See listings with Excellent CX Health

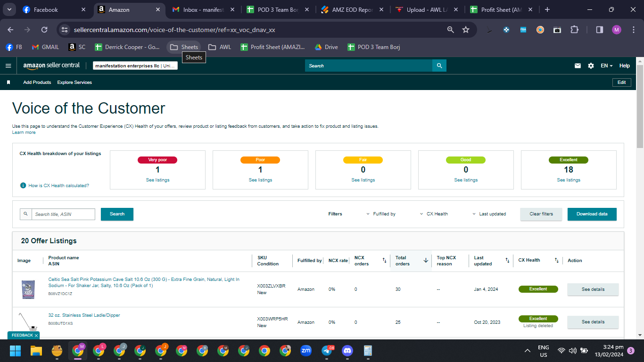coord(569,180)
